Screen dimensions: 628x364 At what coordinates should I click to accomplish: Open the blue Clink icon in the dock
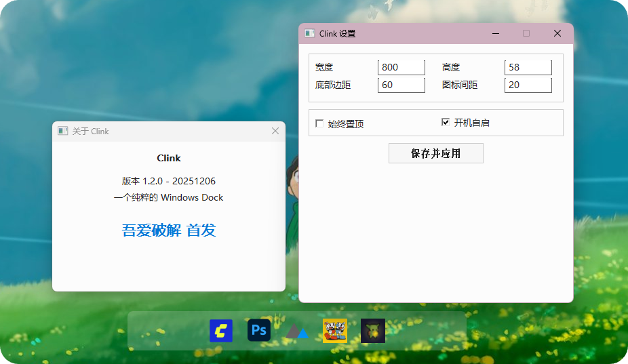coord(221,331)
